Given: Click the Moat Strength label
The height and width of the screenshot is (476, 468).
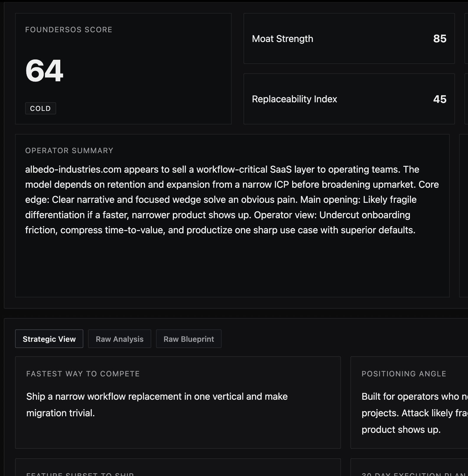Looking at the screenshot, I should (282, 39).
